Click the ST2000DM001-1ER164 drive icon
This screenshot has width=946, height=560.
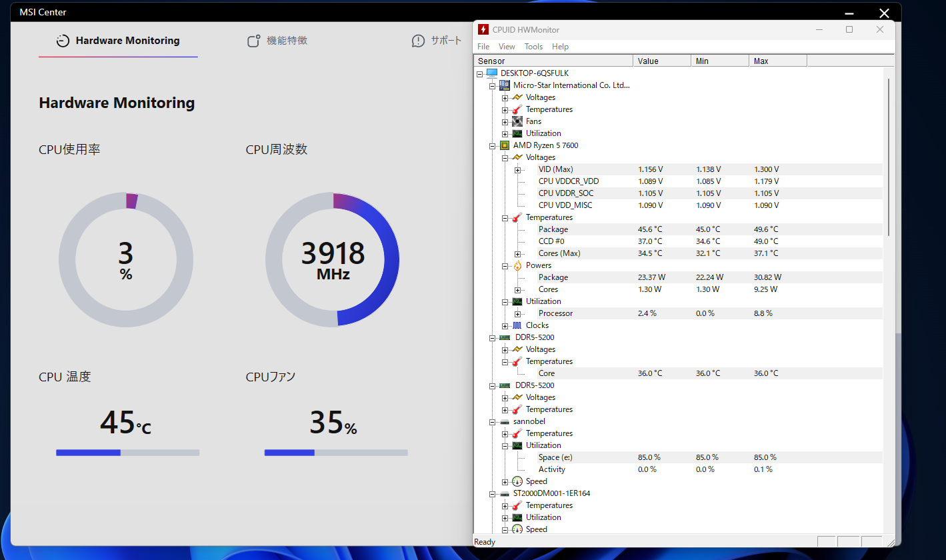point(505,493)
